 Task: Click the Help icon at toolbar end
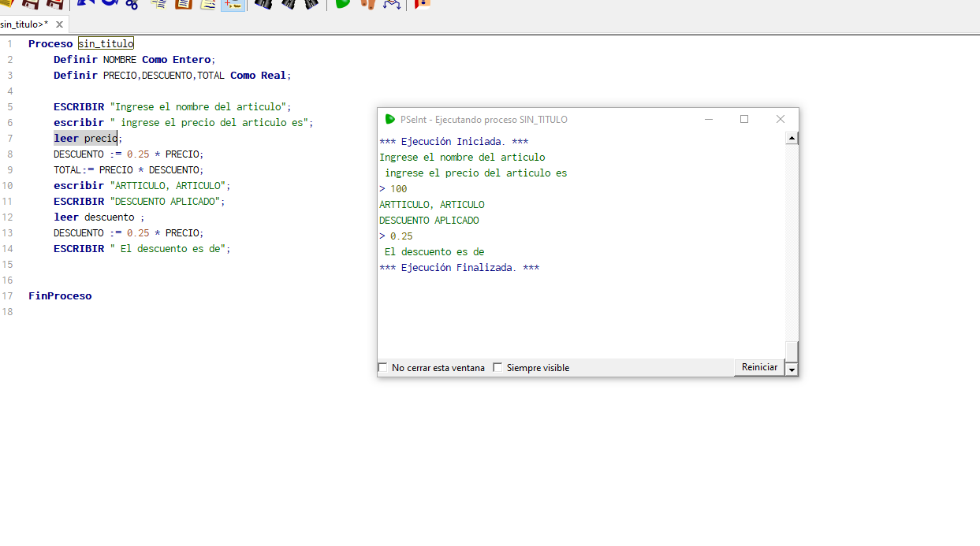pos(423,4)
